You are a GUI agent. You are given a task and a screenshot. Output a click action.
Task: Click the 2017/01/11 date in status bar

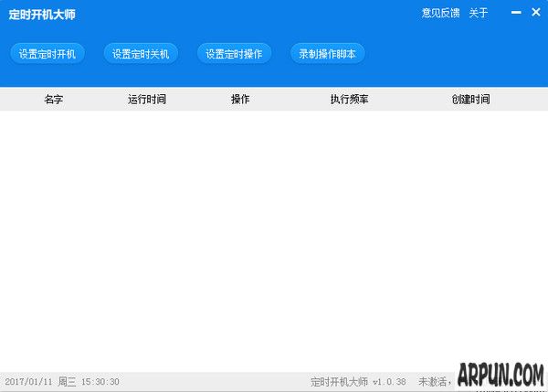point(28,382)
